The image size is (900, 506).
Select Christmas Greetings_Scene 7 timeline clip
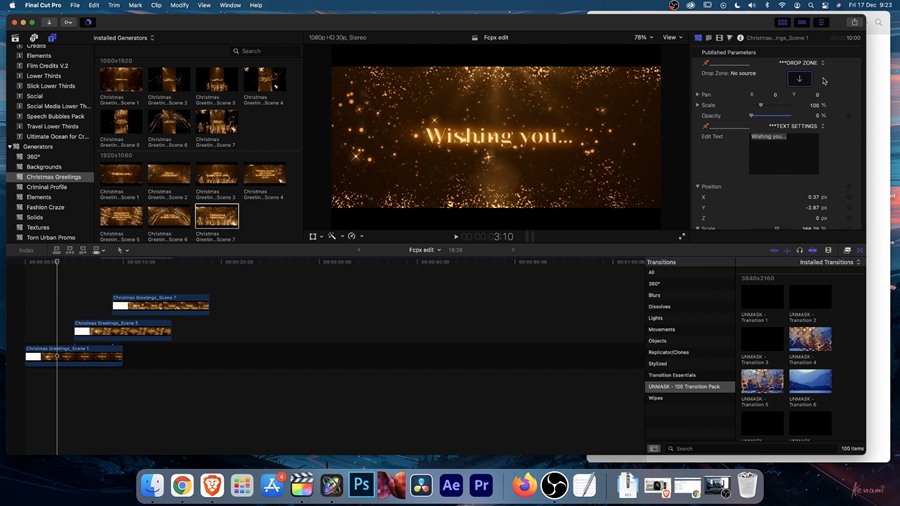161,303
